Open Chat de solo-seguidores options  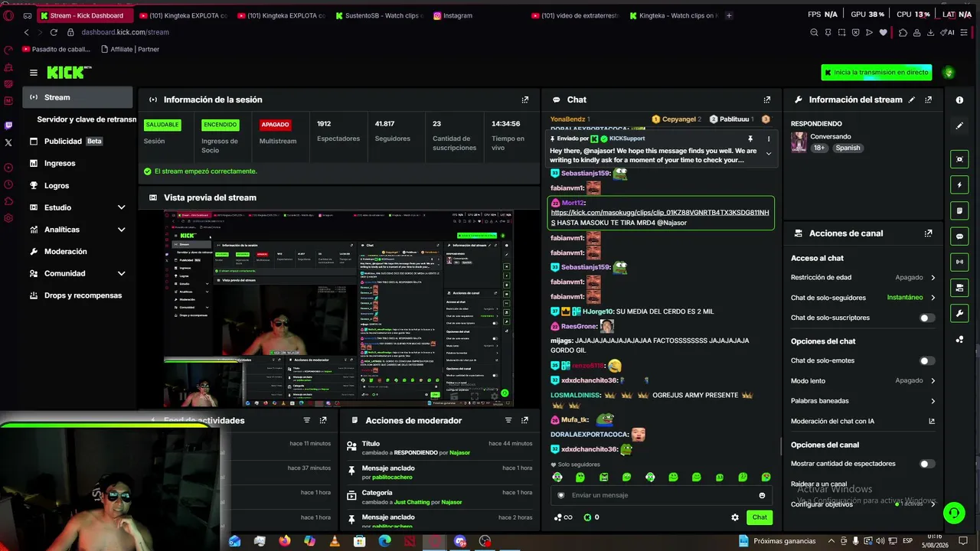pos(863,298)
